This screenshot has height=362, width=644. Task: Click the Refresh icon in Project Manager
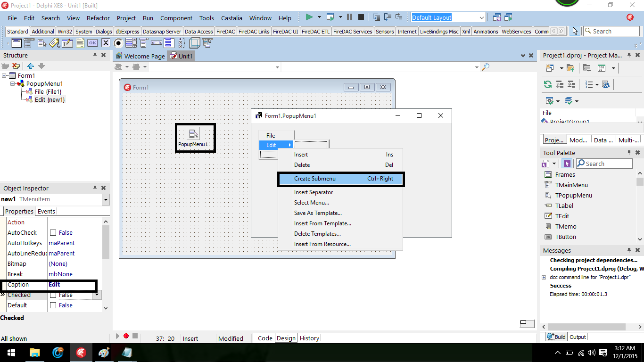(x=547, y=84)
